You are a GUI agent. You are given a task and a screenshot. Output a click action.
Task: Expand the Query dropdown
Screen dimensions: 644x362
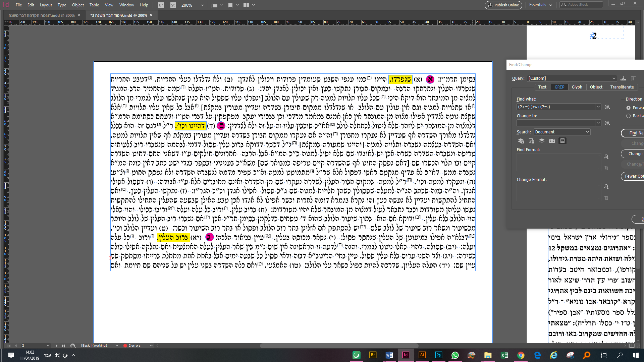[614, 78]
